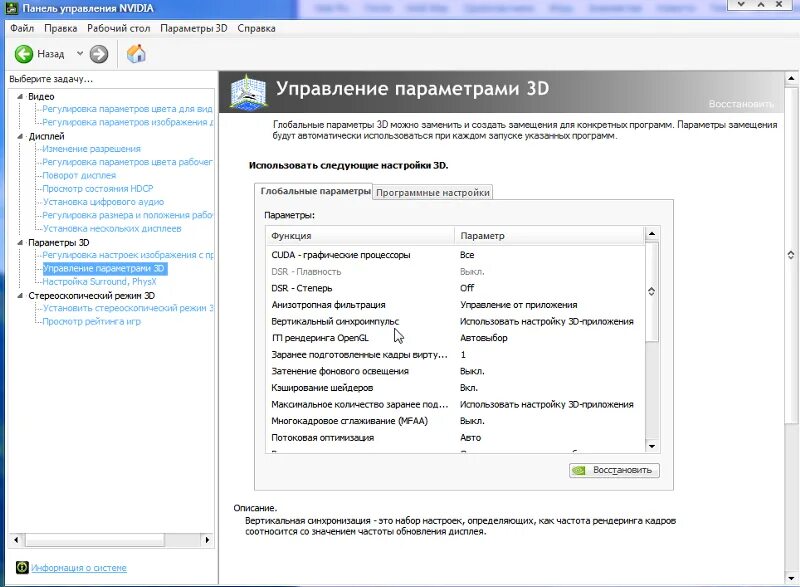Collapse the Дисплей tree node
Viewport: 800px width, 587px height.
(x=20, y=136)
